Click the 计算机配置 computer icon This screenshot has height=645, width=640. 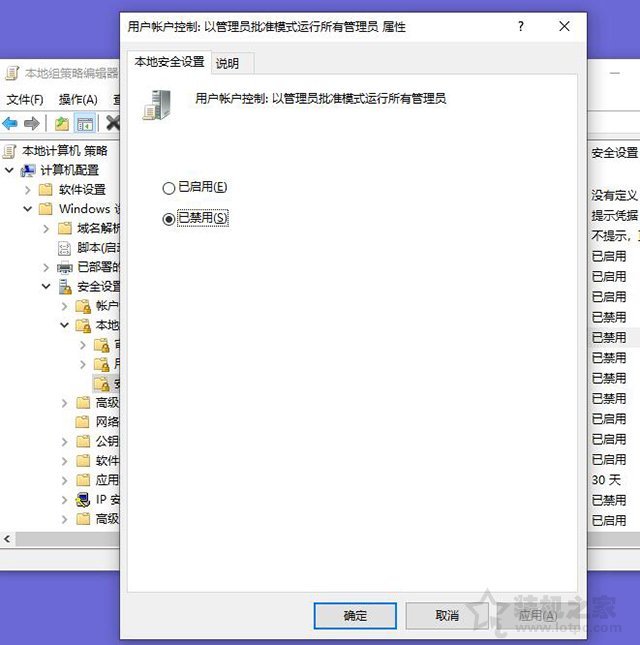(x=28, y=170)
